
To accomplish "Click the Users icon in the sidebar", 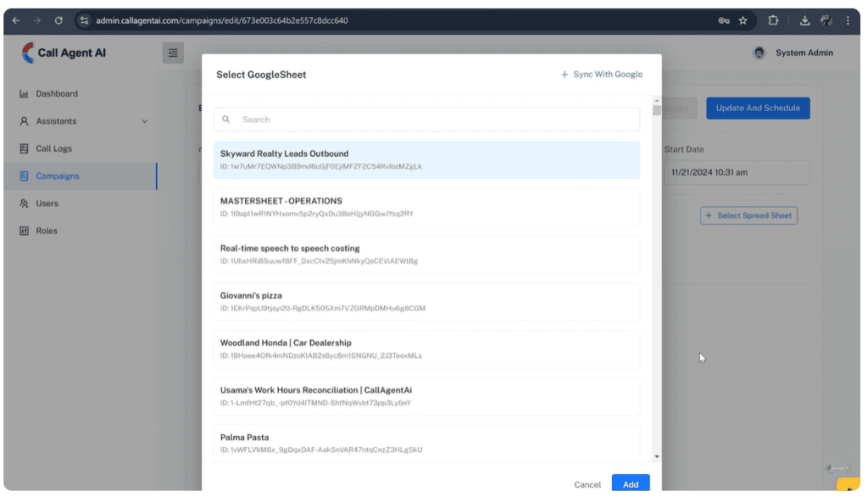I will (24, 204).
